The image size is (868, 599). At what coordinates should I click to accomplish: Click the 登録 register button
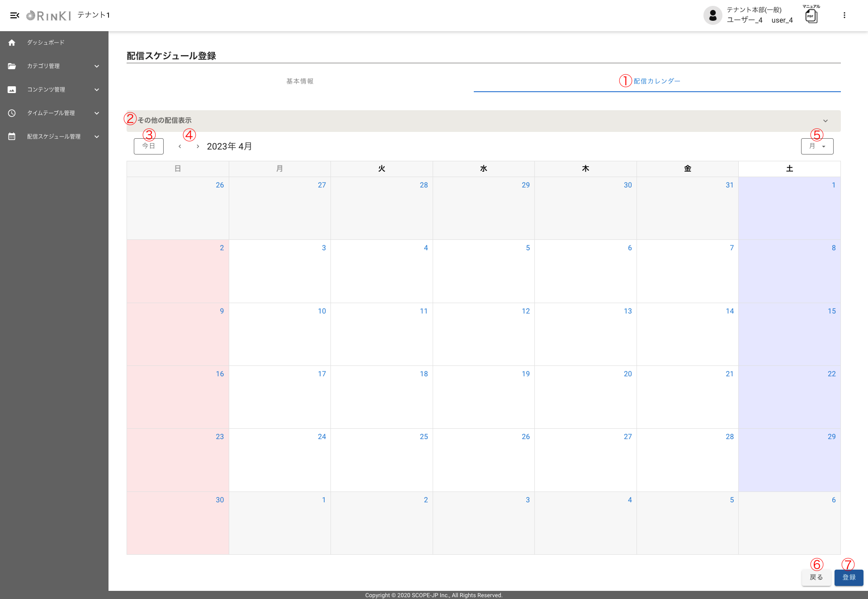tap(849, 577)
